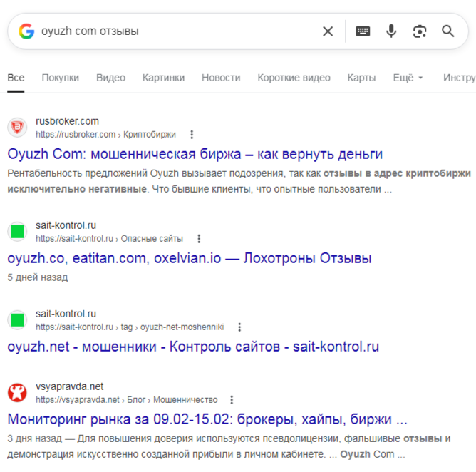This screenshot has height=472, width=476.
Task: Expand the Ещё dropdown menu
Action: coord(408,78)
